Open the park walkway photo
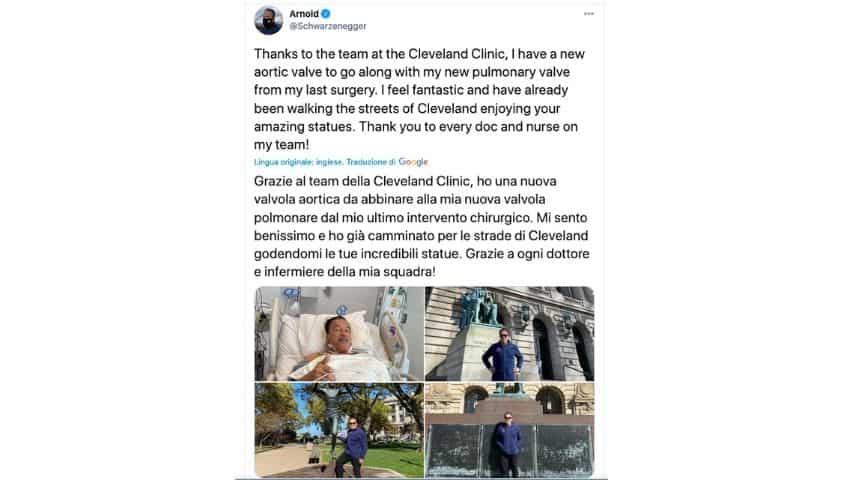854x480 pixels. (x=339, y=430)
